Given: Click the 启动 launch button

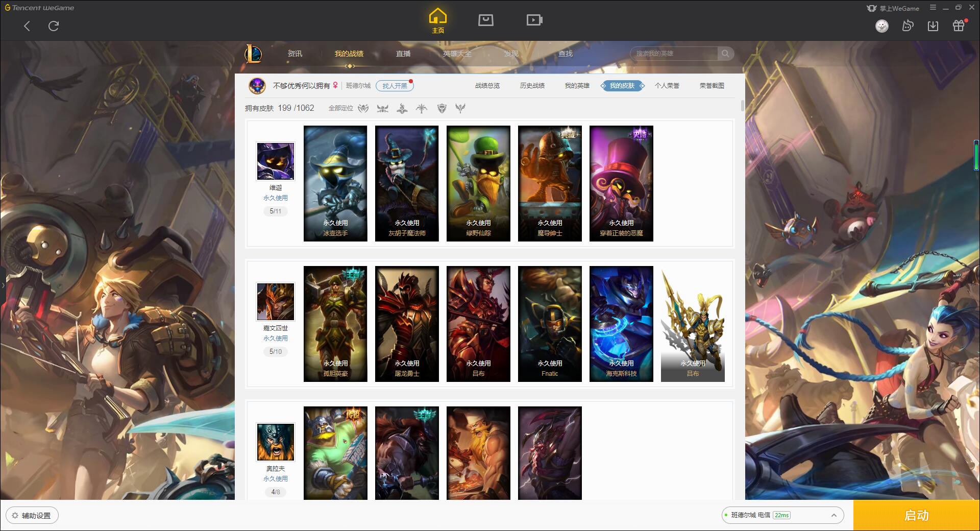Looking at the screenshot, I should (x=916, y=515).
